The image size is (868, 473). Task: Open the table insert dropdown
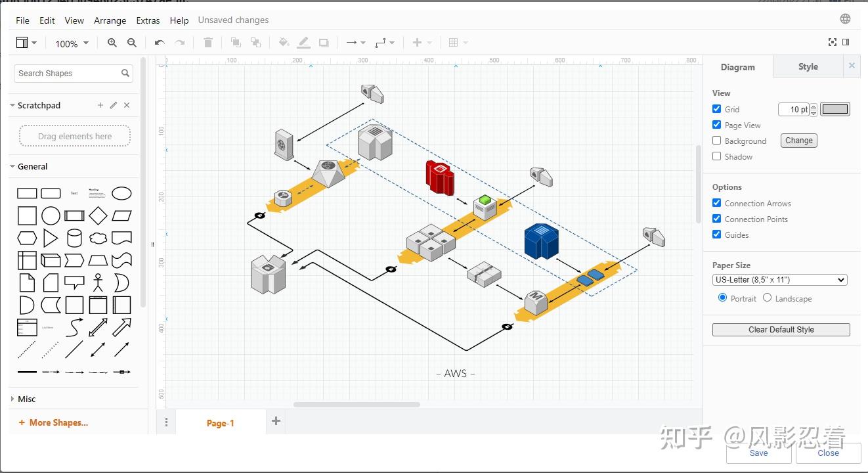point(458,43)
